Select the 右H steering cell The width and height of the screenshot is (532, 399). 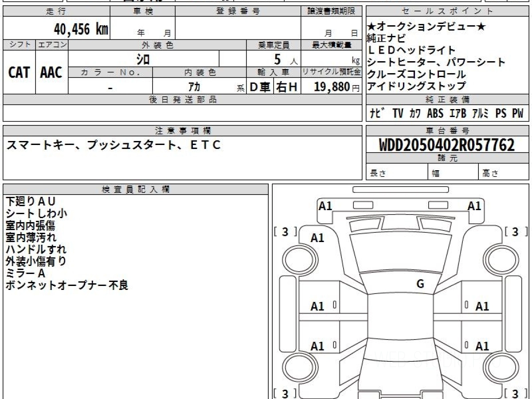click(287, 87)
